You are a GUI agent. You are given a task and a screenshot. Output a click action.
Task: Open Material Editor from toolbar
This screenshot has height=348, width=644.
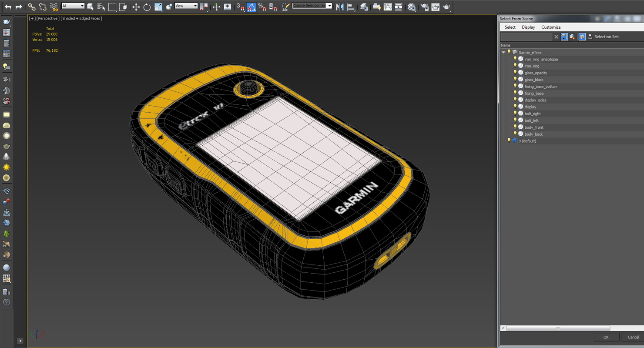tap(411, 7)
